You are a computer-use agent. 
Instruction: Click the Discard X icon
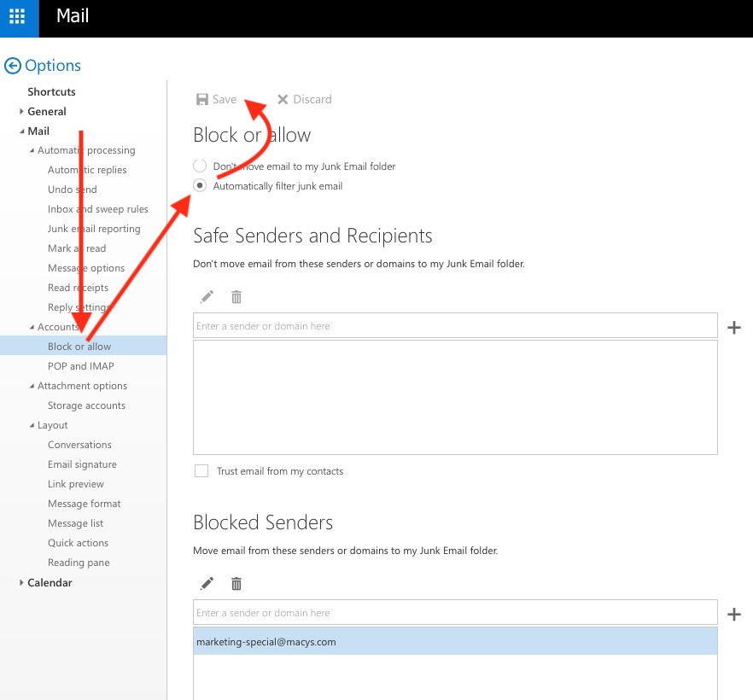coord(283,99)
